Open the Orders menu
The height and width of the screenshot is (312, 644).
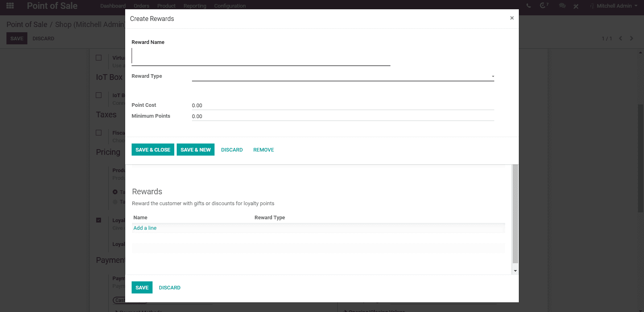click(141, 6)
